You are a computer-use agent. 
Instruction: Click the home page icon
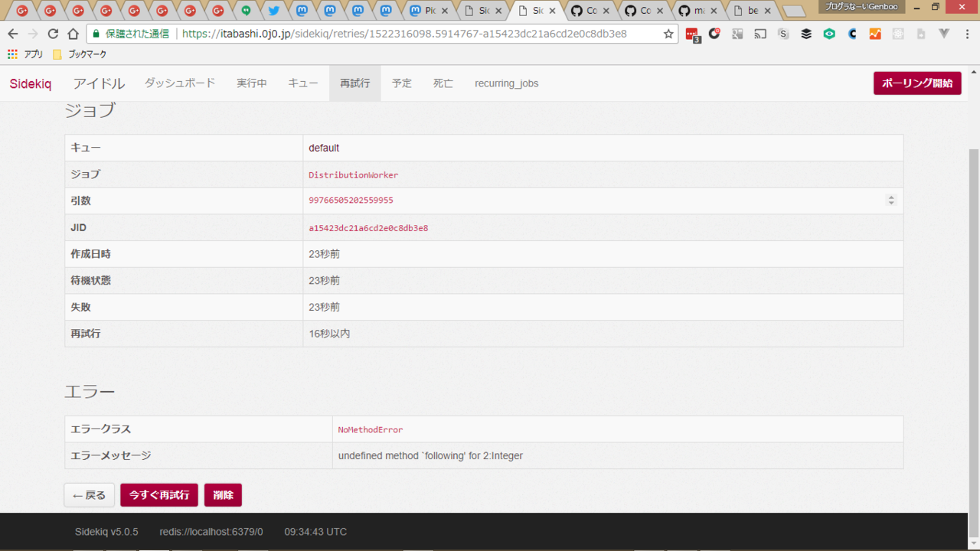point(73,34)
